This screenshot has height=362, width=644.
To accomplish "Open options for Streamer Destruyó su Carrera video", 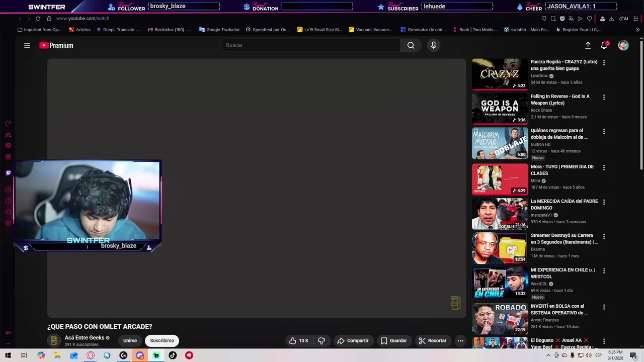I will (604, 236).
